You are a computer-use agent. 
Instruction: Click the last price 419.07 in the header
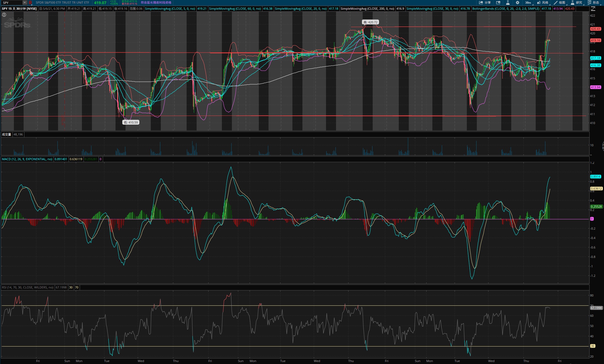[100, 3]
